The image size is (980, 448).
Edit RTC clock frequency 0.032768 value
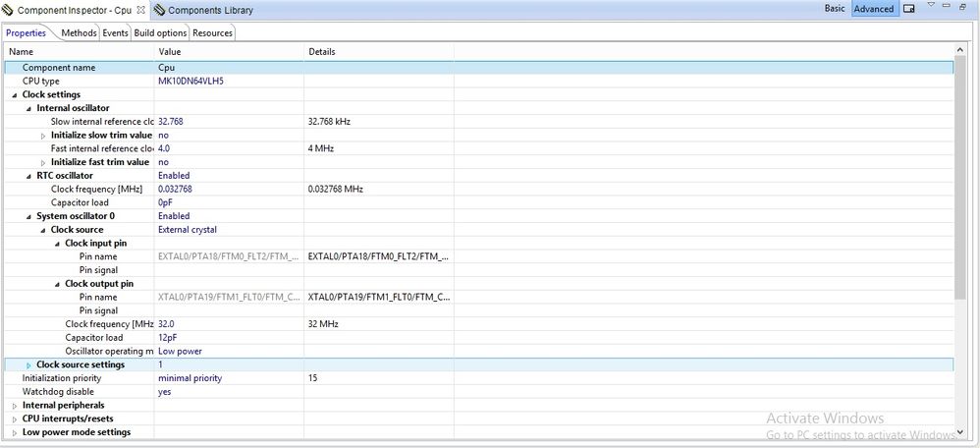[229, 189]
